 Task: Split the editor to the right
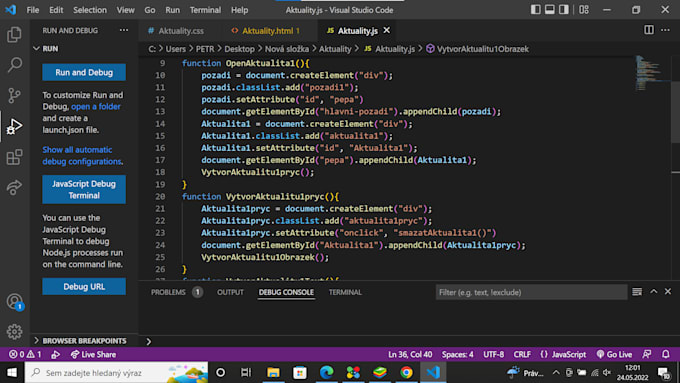(x=649, y=30)
